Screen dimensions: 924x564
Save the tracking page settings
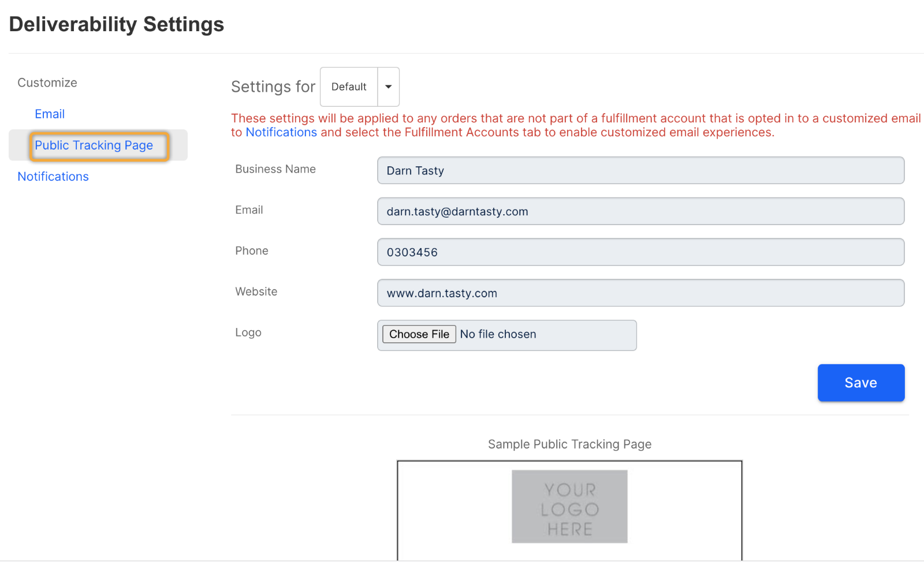point(860,383)
